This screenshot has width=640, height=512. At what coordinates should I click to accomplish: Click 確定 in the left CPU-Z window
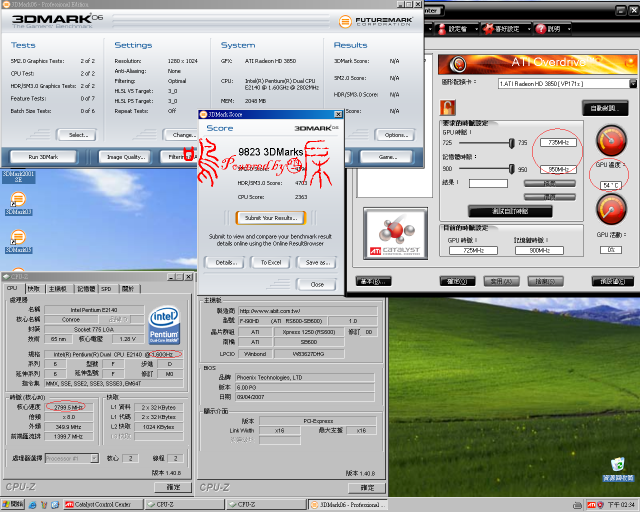click(x=173, y=487)
